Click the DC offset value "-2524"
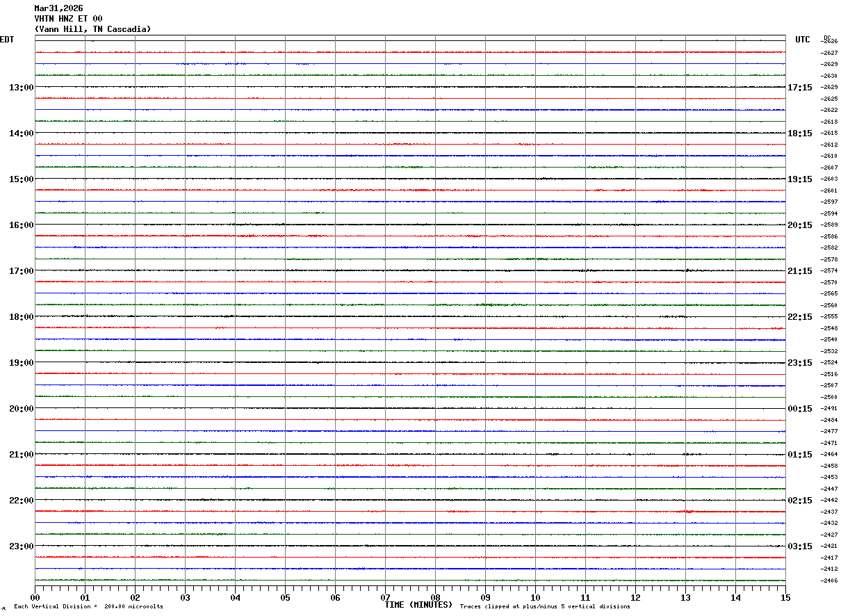The image size is (841, 616). tap(829, 362)
